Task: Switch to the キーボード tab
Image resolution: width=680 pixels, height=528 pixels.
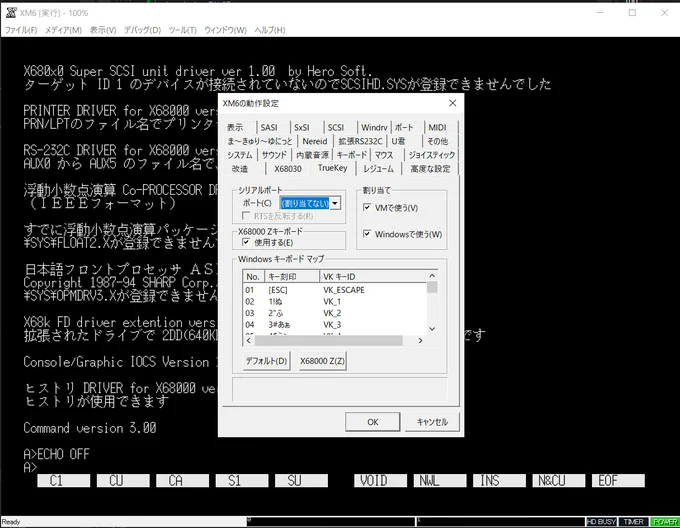Action: pos(352,155)
